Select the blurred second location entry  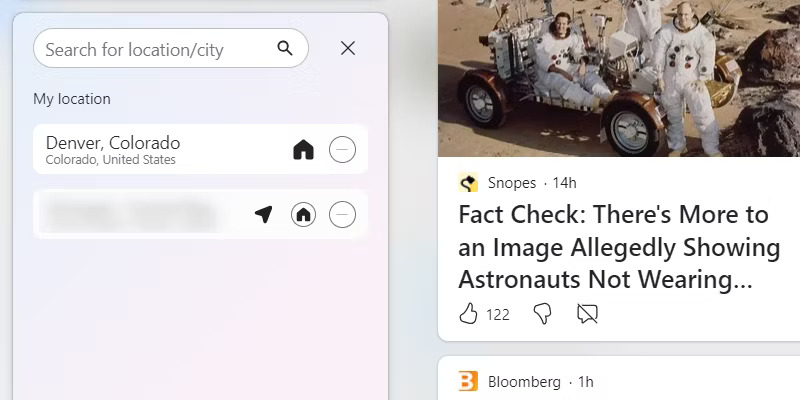pos(130,214)
